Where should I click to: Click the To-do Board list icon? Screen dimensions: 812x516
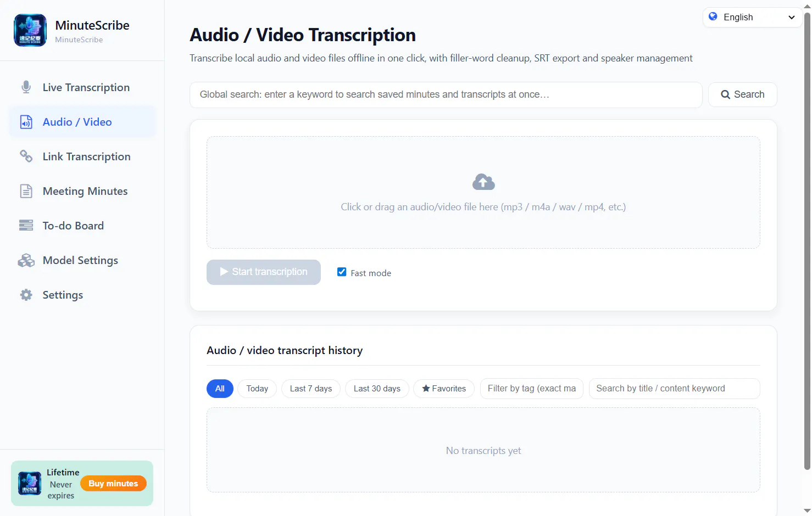click(26, 226)
